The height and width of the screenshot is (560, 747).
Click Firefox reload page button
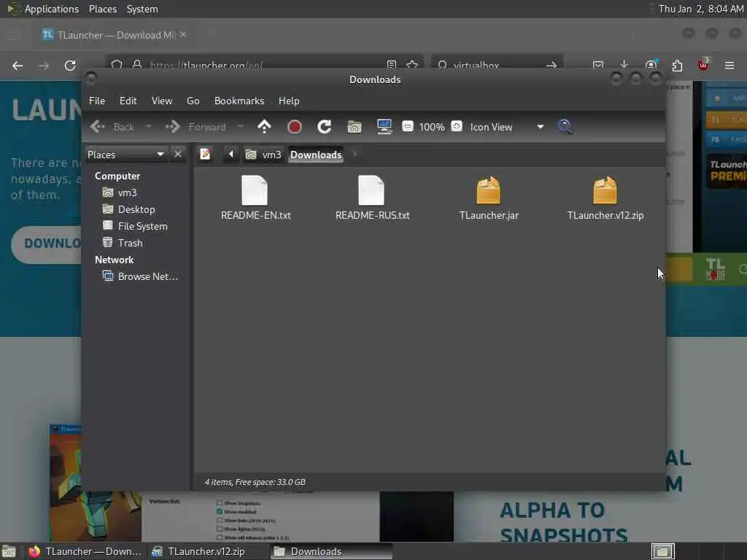70,66
